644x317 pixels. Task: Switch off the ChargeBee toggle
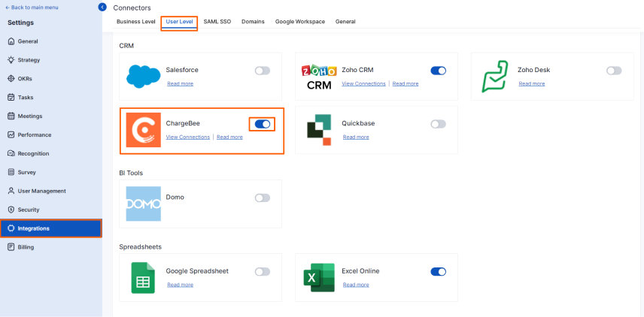point(263,124)
